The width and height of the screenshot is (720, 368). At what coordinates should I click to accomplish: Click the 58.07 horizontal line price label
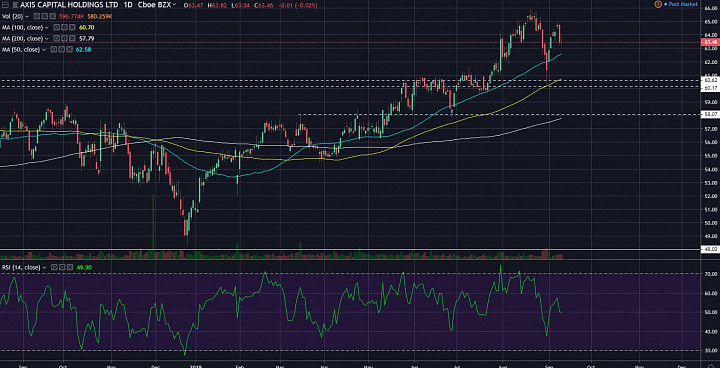[710, 113]
